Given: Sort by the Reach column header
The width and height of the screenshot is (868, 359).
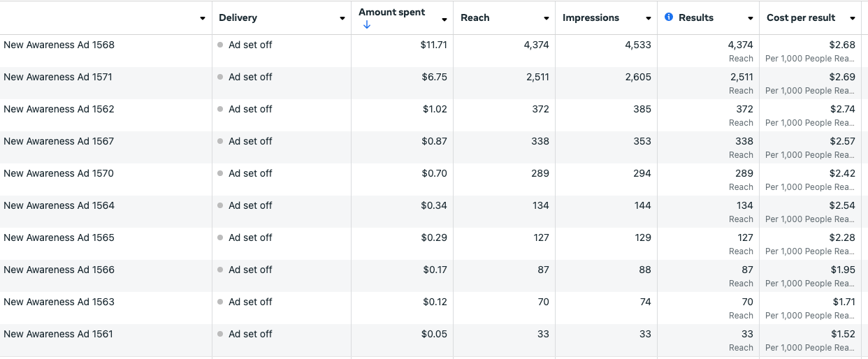Looking at the screenshot, I should 475,17.
